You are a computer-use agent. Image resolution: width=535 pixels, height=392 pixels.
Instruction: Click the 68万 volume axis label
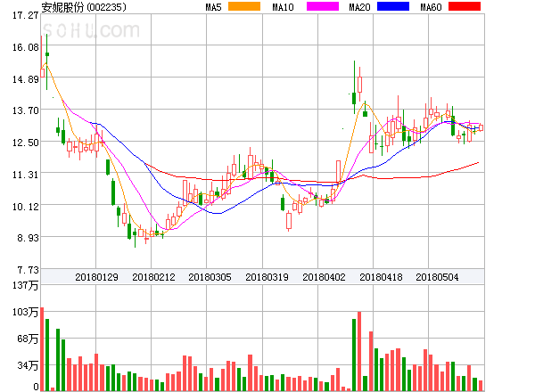tap(28, 339)
